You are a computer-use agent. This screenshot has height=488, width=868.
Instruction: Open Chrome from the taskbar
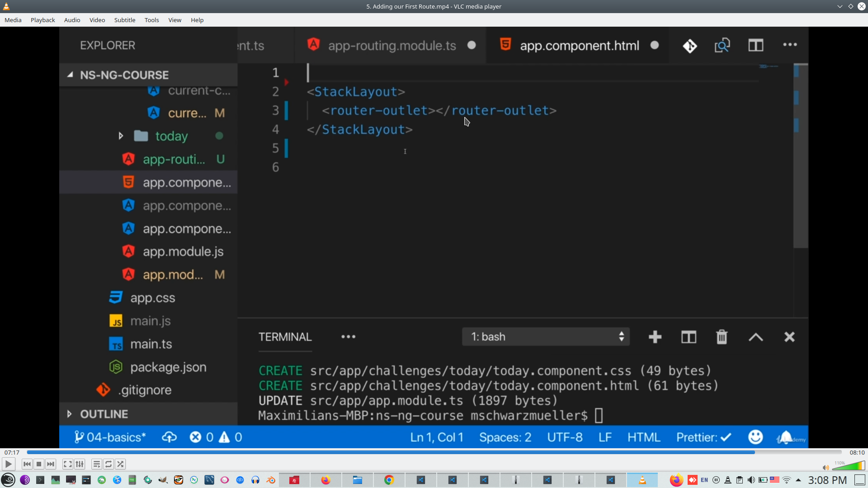pyautogui.click(x=389, y=480)
